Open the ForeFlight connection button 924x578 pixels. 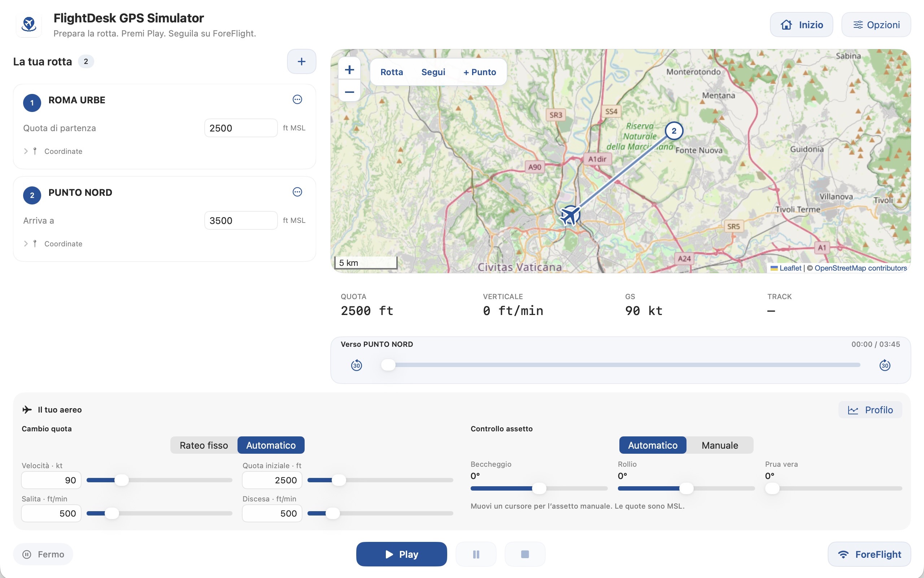coord(869,554)
